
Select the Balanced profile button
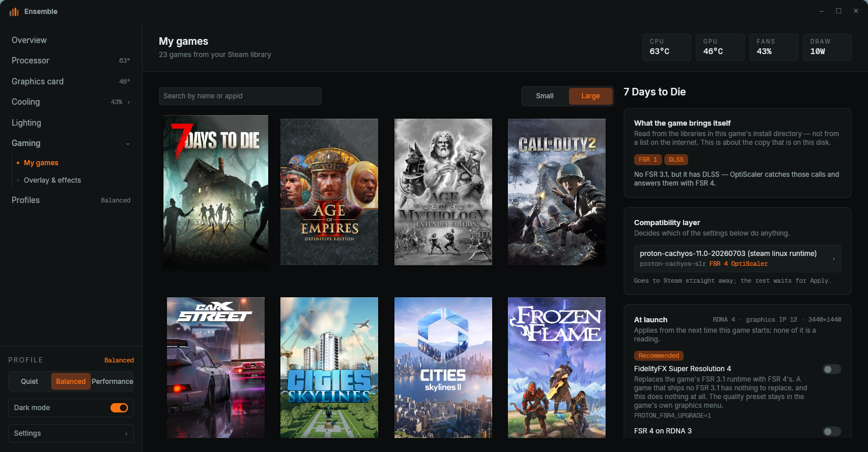(71, 382)
